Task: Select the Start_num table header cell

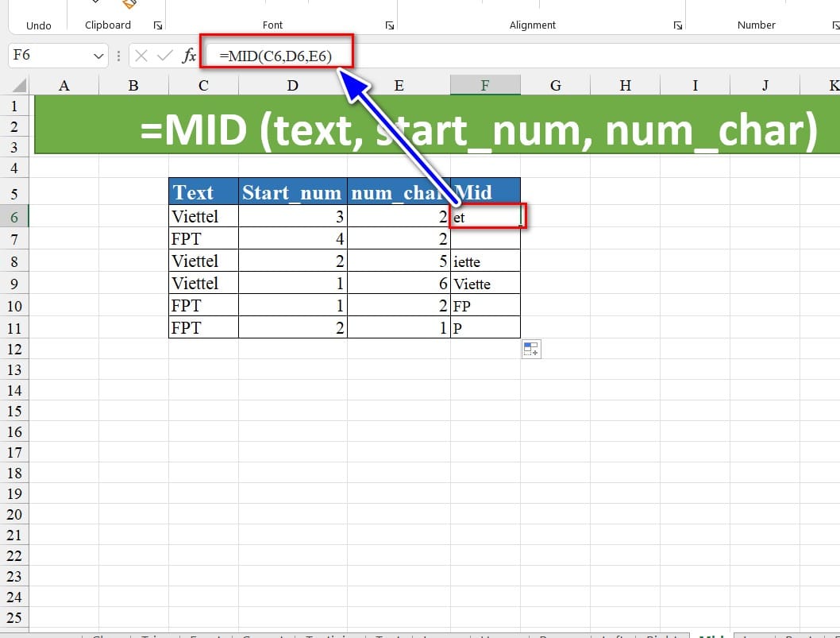Action: pyautogui.click(x=292, y=191)
